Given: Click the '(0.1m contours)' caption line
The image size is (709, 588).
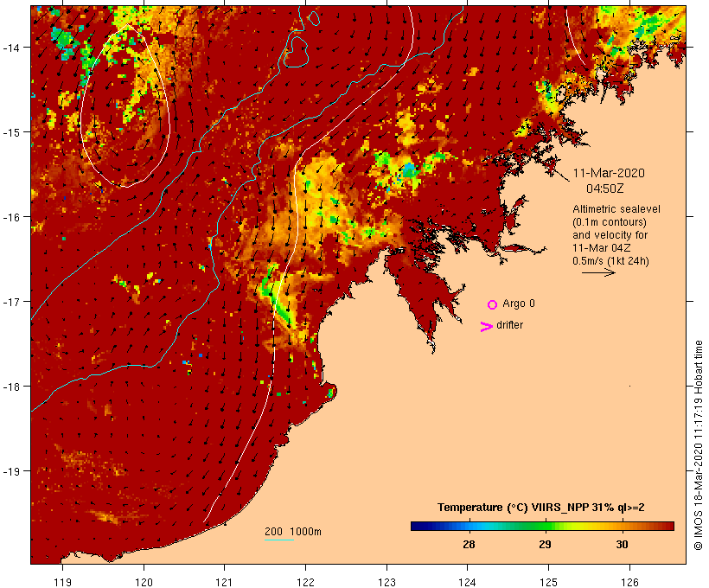Looking at the screenshot, I should click(x=610, y=222).
